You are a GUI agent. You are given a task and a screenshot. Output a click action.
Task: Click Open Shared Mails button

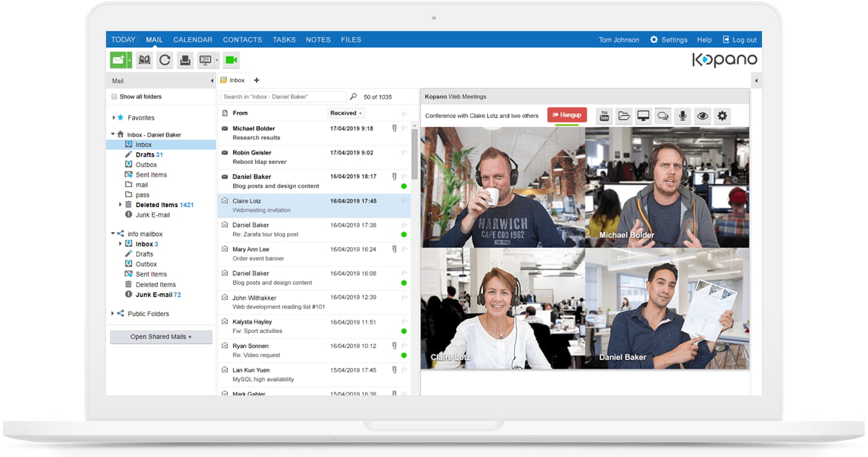[161, 337]
